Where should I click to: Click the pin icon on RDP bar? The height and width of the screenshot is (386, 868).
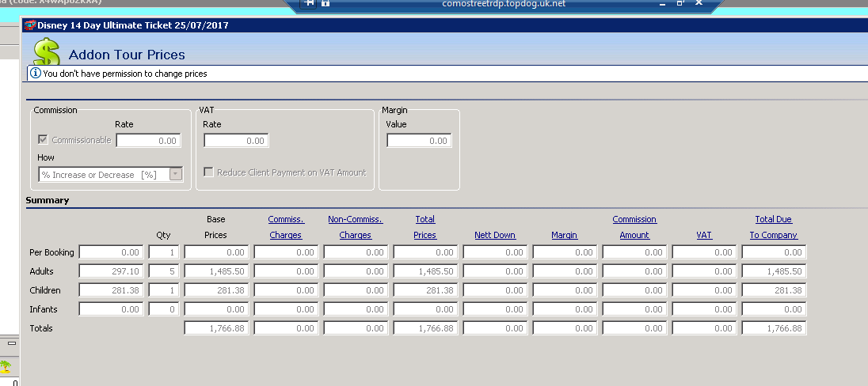pyautogui.click(x=309, y=2)
